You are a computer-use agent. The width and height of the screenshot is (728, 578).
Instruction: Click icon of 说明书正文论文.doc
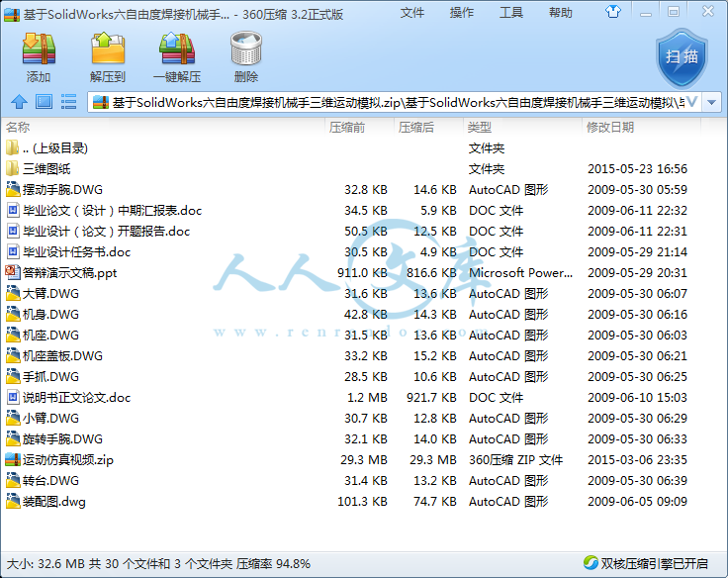point(13,397)
